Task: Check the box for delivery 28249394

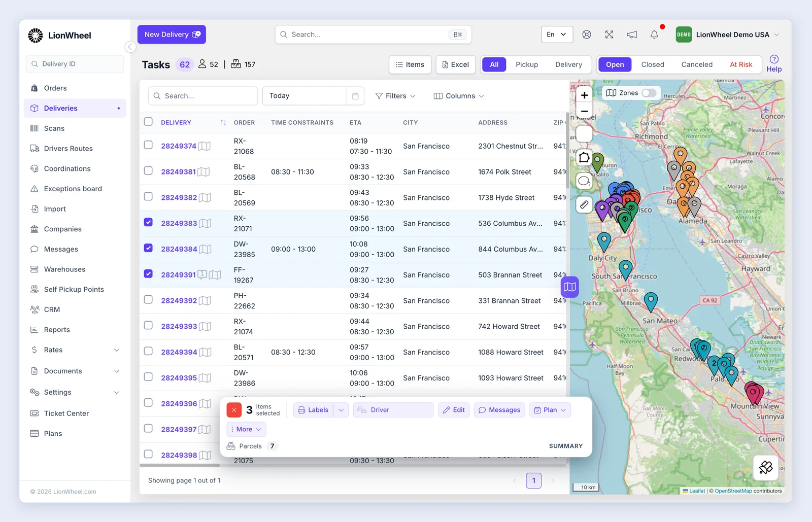Action: (148, 351)
